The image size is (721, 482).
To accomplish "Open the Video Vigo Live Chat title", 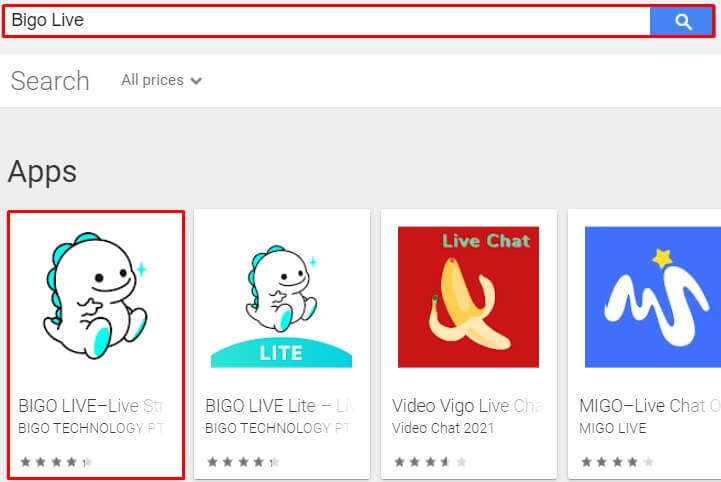I will (x=466, y=406).
